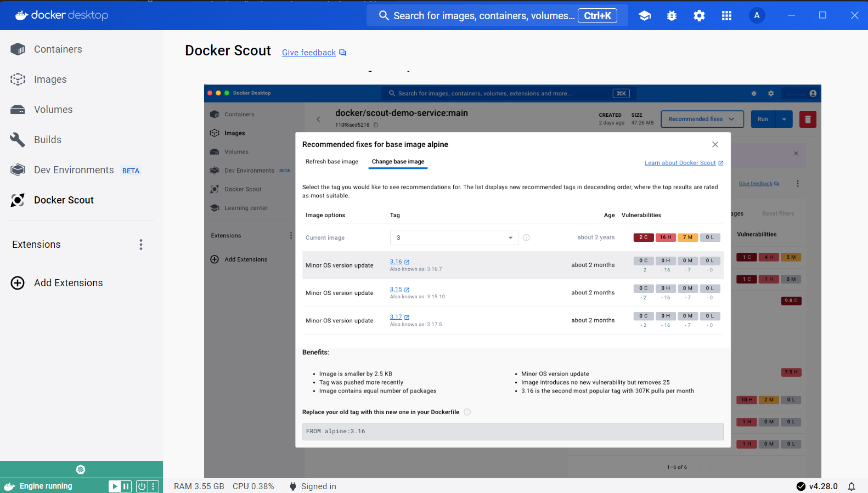The width and height of the screenshot is (868, 493).
Task: Open the engine three-dot options menu
Action: (x=154, y=486)
